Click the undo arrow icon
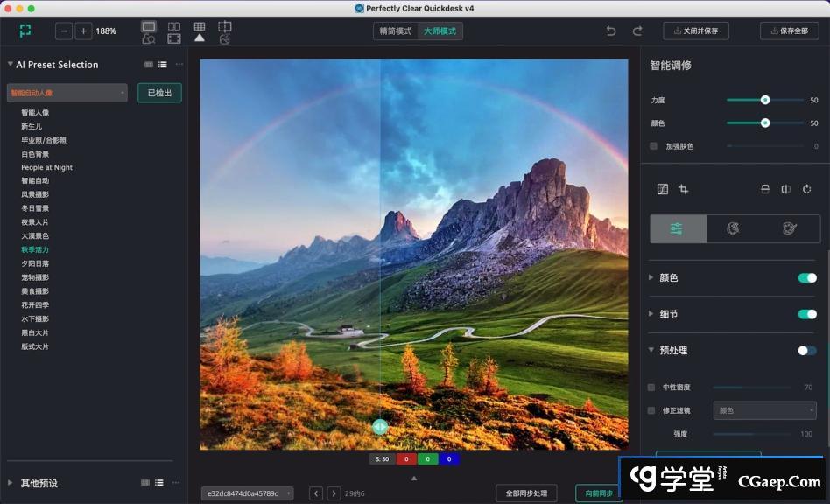This screenshot has width=830, height=504. pos(611,31)
